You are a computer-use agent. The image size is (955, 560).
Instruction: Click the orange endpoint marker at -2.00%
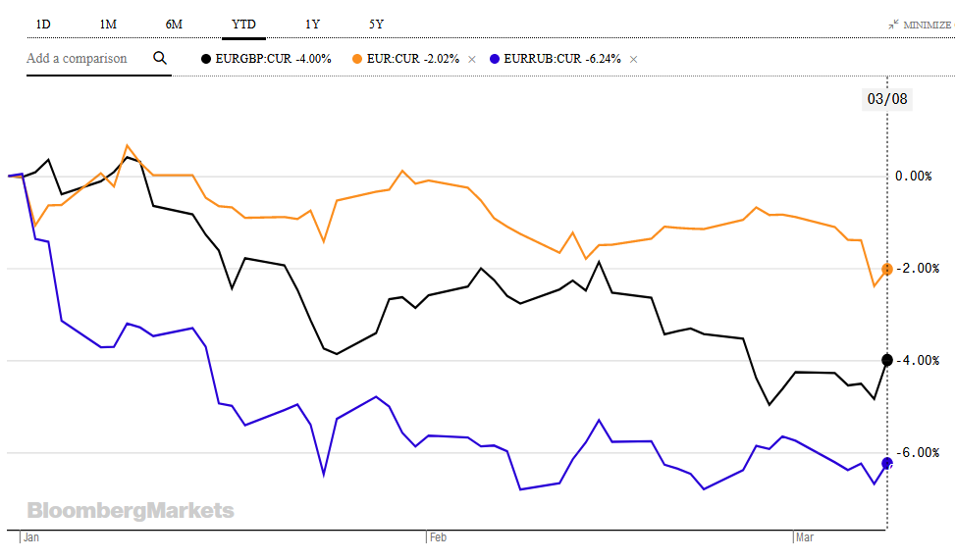(x=887, y=269)
